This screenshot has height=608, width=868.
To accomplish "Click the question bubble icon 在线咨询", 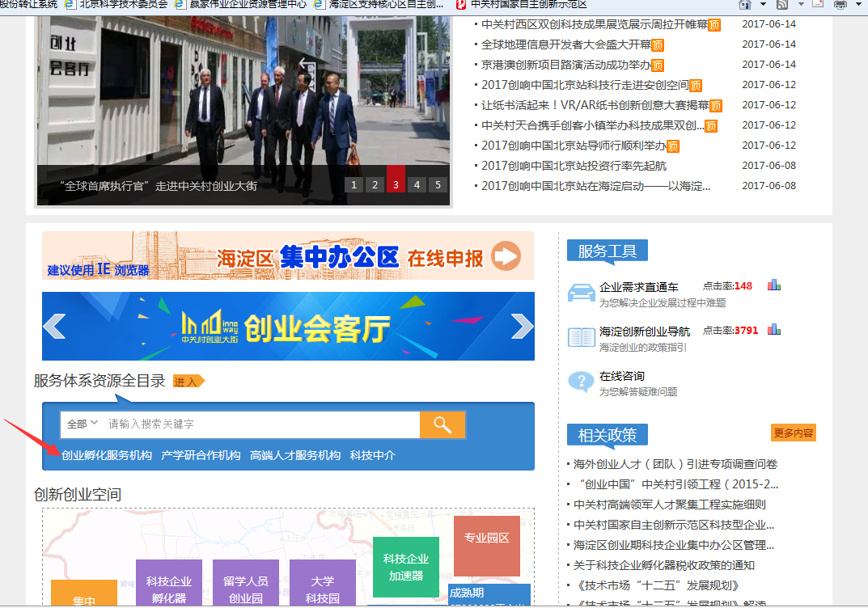I will coord(582,382).
